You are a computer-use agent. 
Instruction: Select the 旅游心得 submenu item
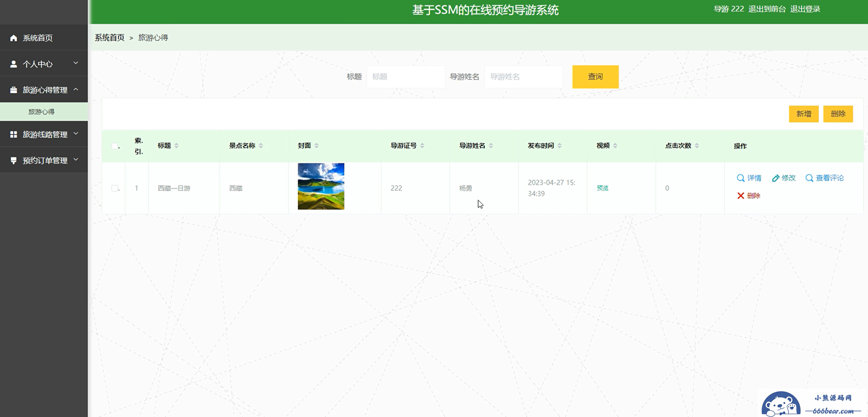click(x=44, y=112)
